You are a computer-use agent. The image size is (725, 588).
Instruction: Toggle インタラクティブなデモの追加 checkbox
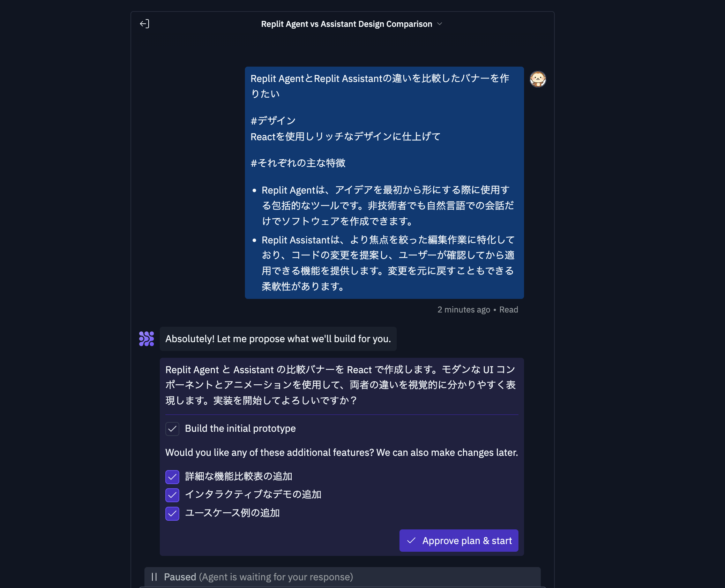172,495
